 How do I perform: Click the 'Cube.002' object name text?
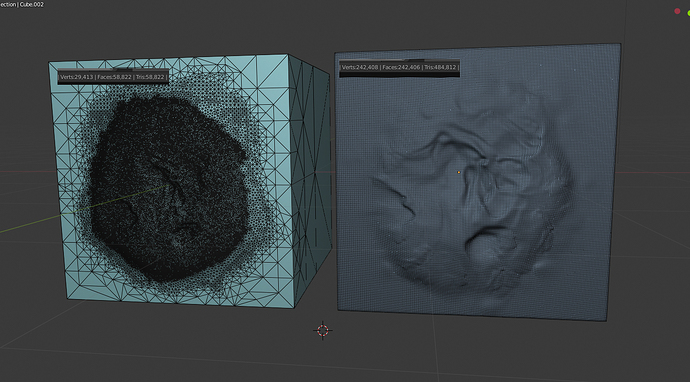pyautogui.click(x=32, y=4)
